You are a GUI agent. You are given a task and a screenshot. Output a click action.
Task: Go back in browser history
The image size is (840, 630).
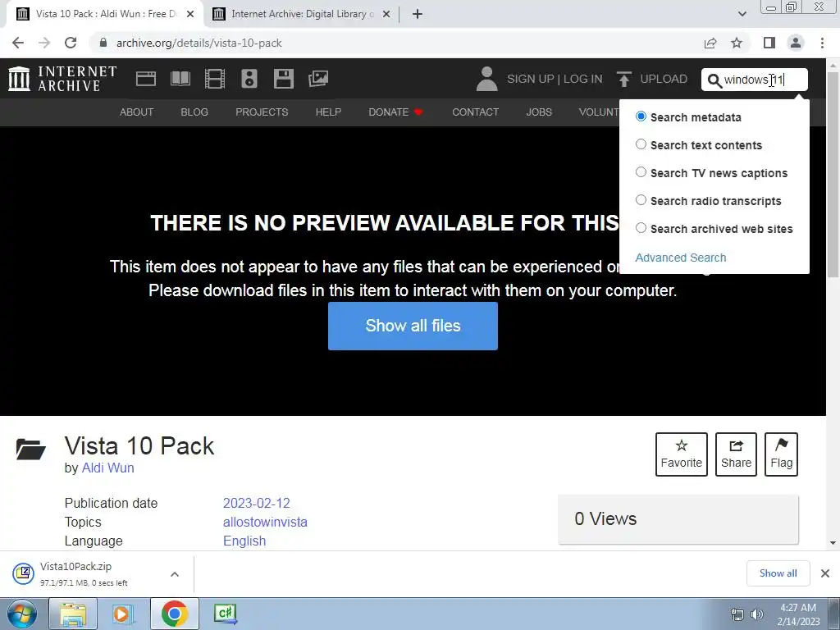18,43
